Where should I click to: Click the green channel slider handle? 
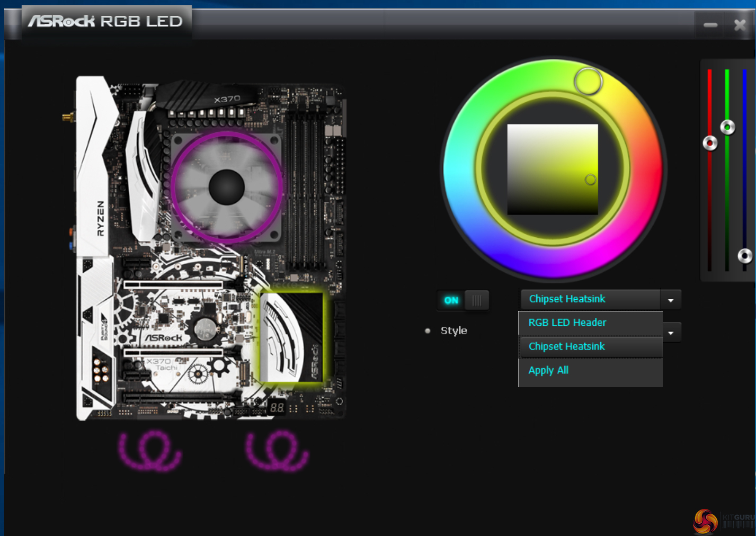tap(728, 127)
